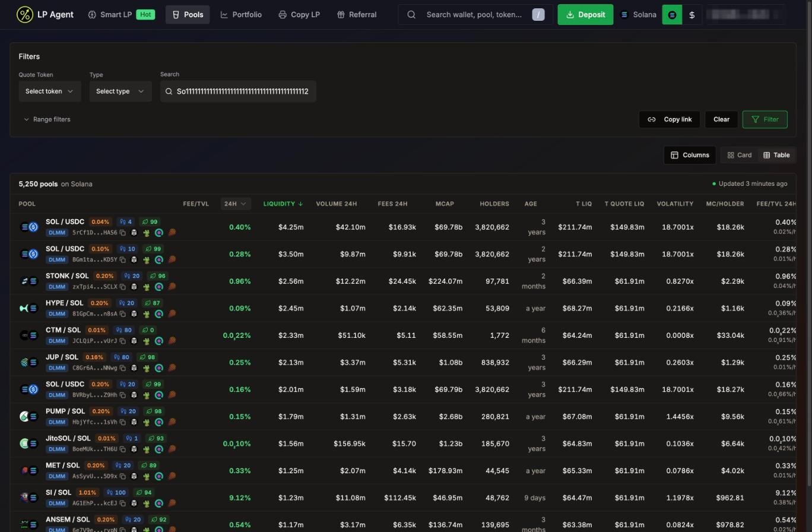
Task: Click the $224.07m MCAP value for STONK
Action: pyautogui.click(x=445, y=281)
